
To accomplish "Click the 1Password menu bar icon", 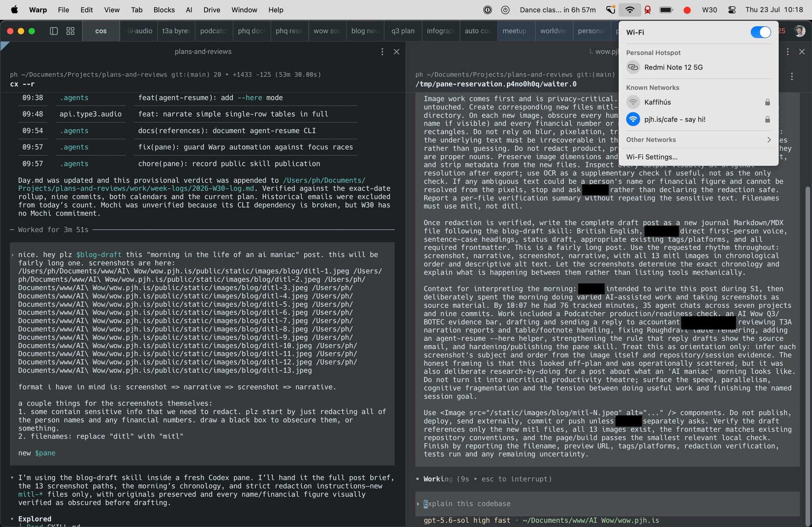I will tap(488, 10).
